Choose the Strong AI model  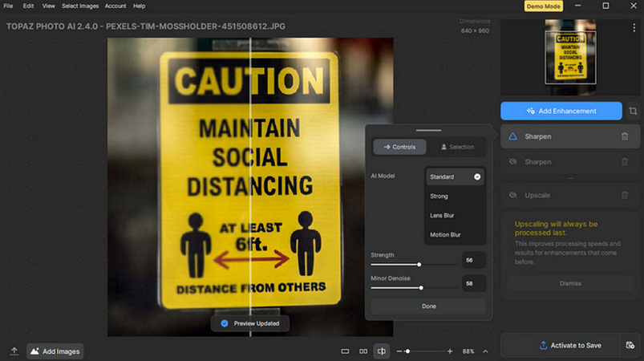tap(455, 196)
